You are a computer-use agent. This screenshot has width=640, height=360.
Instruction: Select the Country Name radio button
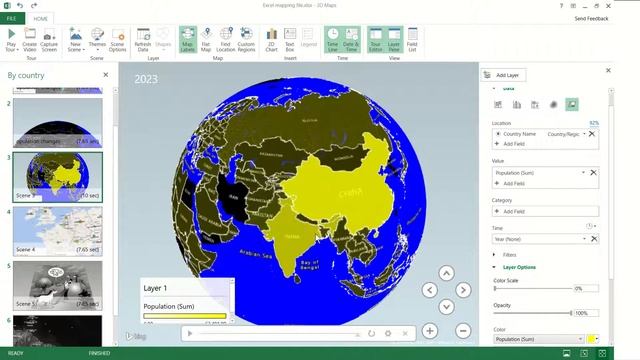point(498,133)
